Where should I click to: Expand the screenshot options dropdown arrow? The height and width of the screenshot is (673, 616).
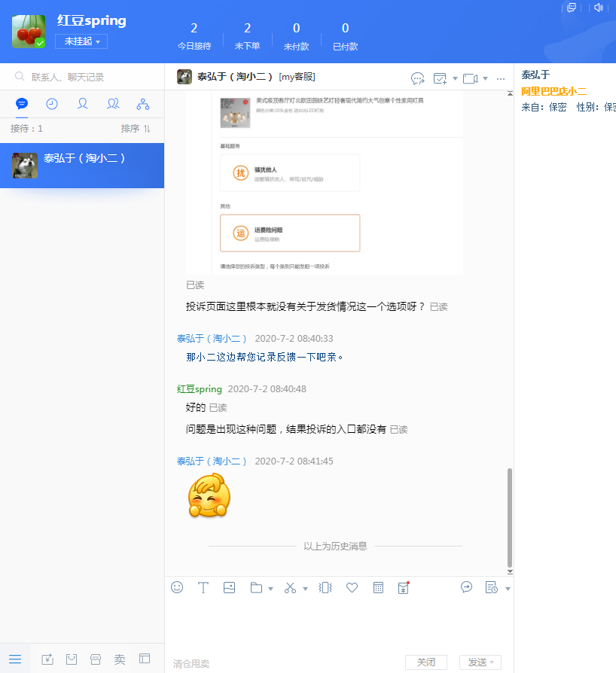click(x=305, y=589)
